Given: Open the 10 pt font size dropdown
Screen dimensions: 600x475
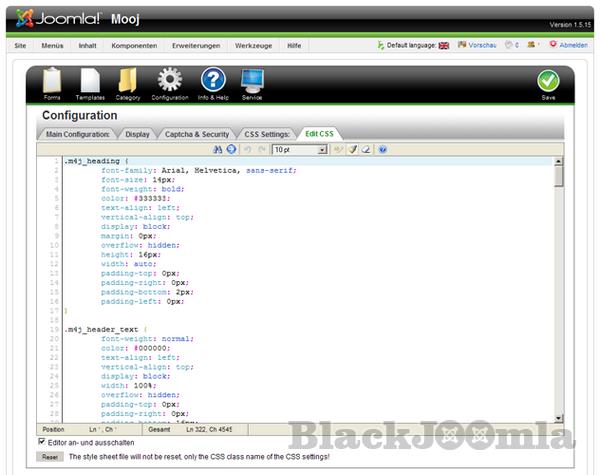Looking at the screenshot, I should click(300, 149).
